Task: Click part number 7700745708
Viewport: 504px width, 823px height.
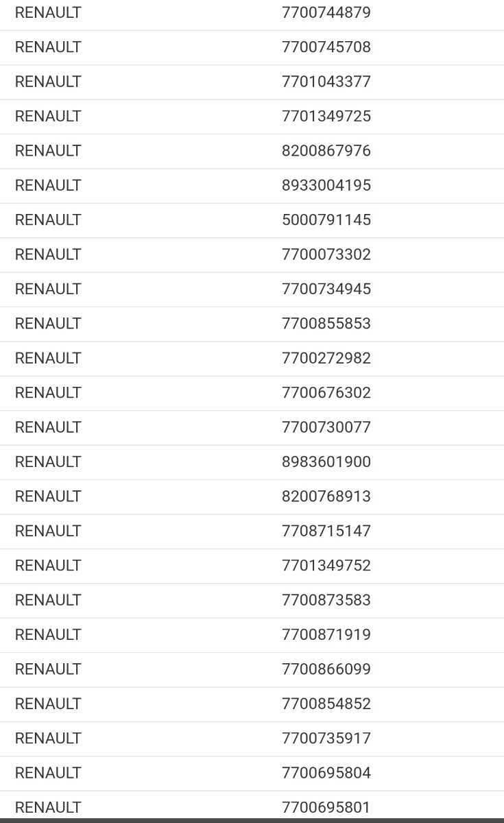Action: 326,47
